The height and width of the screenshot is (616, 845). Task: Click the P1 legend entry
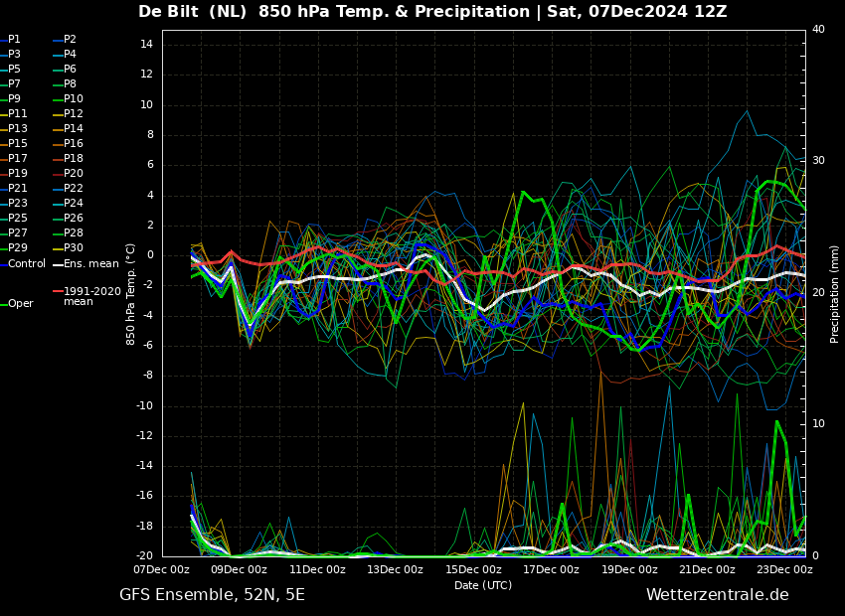pos(14,40)
